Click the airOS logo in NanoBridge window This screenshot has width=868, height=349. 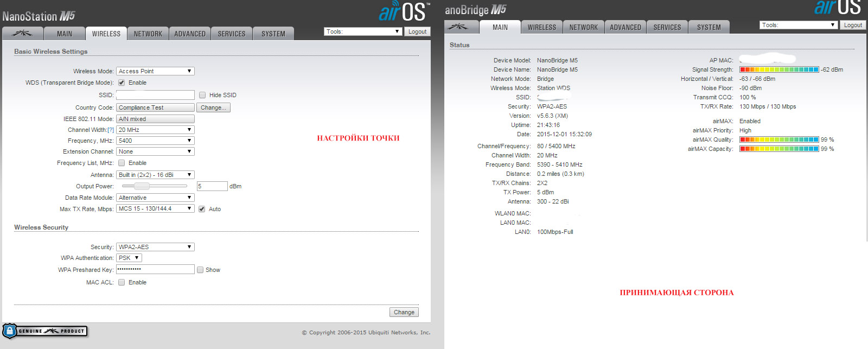837,8
